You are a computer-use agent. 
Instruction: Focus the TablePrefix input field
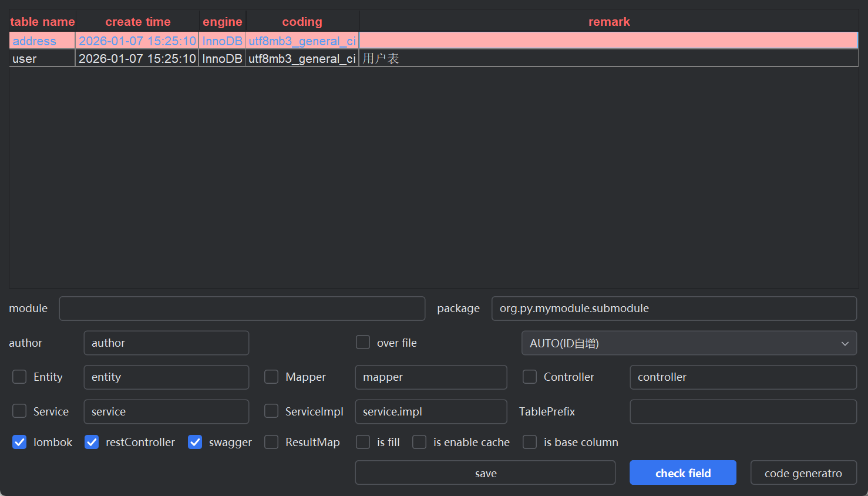743,411
